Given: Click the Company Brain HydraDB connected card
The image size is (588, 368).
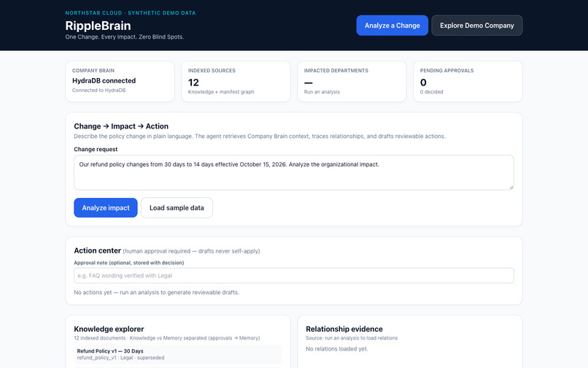Looking at the screenshot, I should coord(120,81).
